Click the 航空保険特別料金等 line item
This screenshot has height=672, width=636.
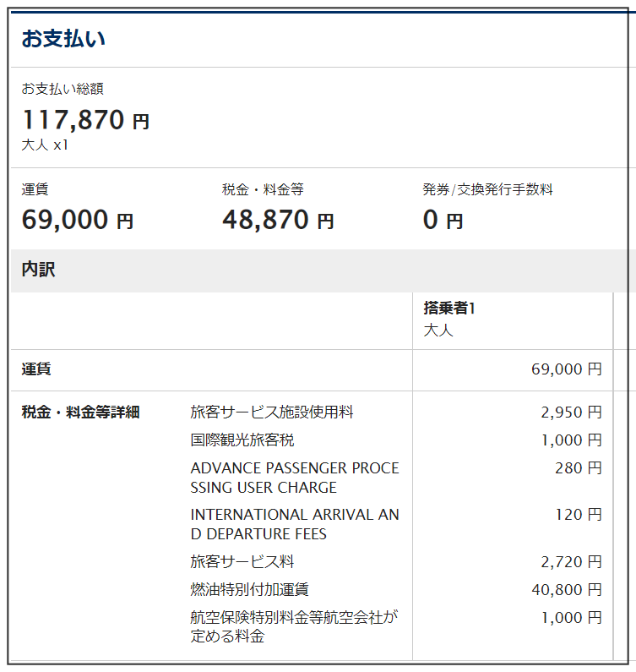(x=294, y=626)
